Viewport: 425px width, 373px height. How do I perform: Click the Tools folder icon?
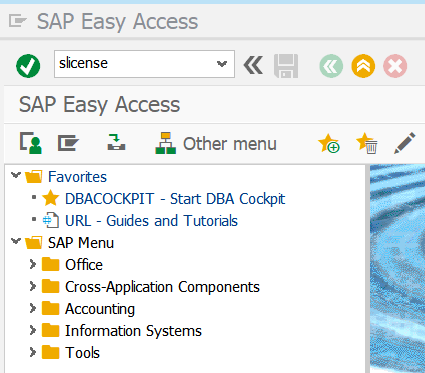click(51, 352)
